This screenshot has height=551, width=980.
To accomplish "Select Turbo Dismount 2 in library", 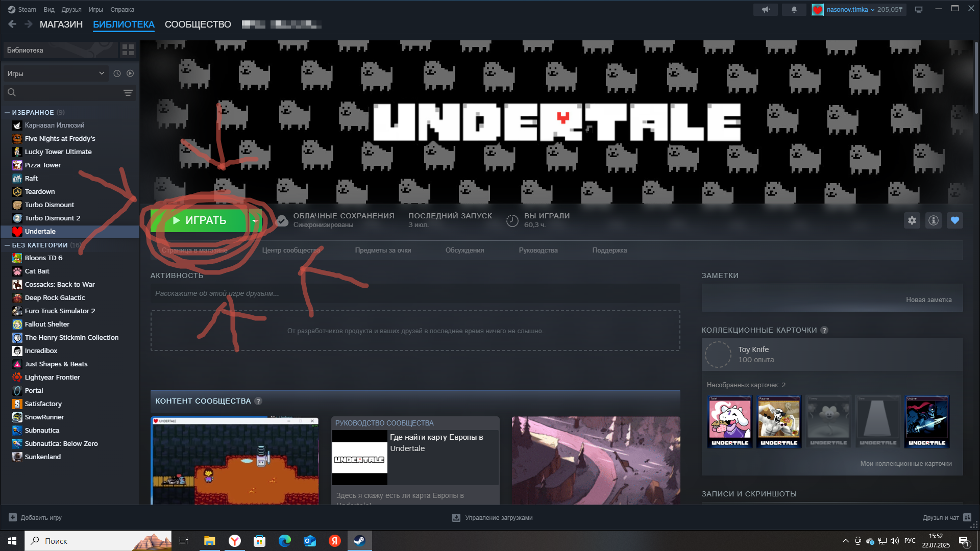I will (70, 218).
